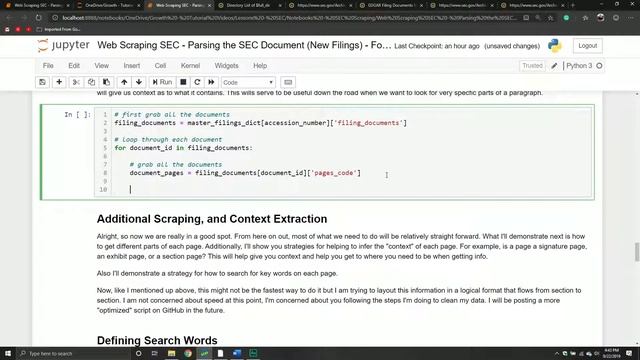This screenshot has width=640, height=360.
Task: Switch to the OneDrive/Growth - Tutorial browser tab
Action: point(108,5)
